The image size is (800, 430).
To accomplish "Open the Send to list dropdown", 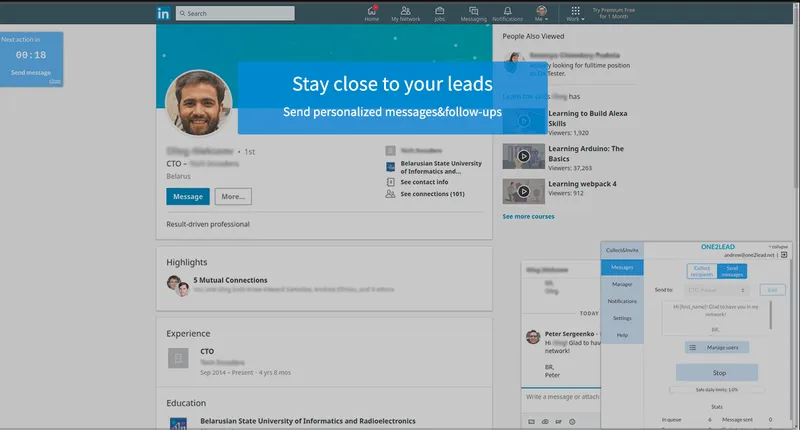I will click(716, 290).
